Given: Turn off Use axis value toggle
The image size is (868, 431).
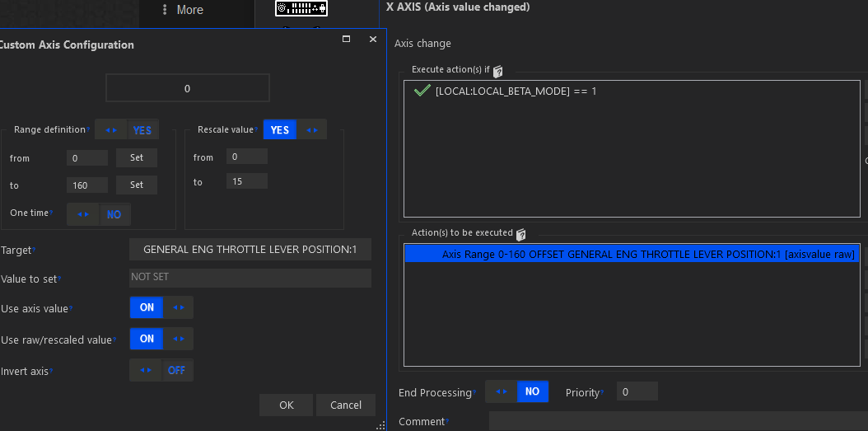Looking at the screenshot, I should click(161, 307).
